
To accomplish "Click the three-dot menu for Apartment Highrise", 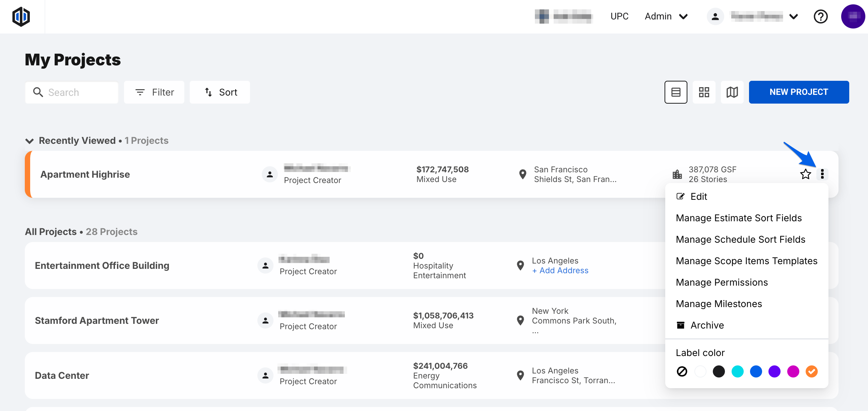I will [x=822, y=174].
